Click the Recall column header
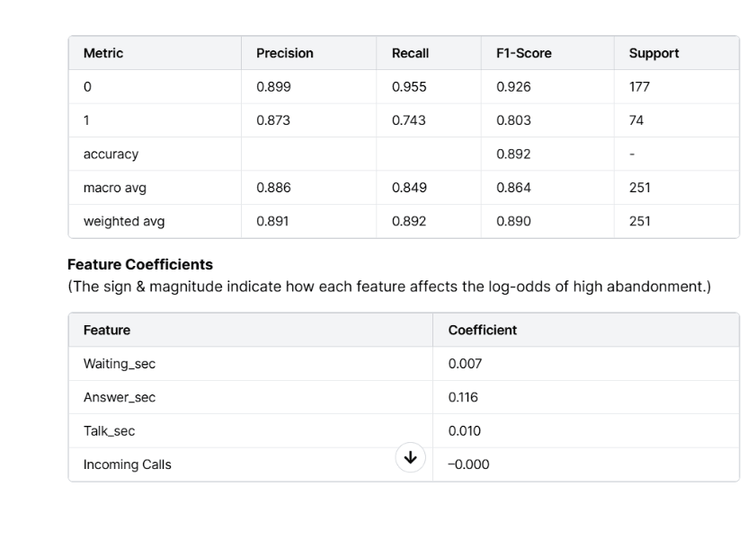Viewport: 756px width, 557px height. 410,53
